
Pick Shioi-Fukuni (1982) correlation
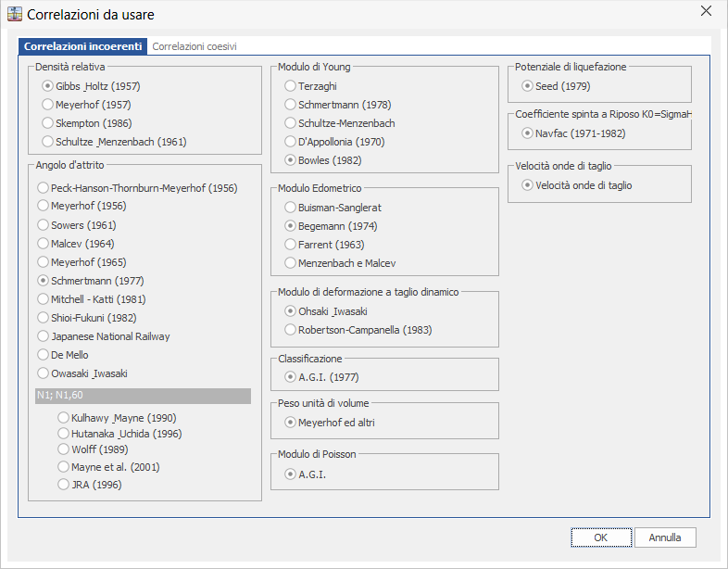tap(87, 318)
